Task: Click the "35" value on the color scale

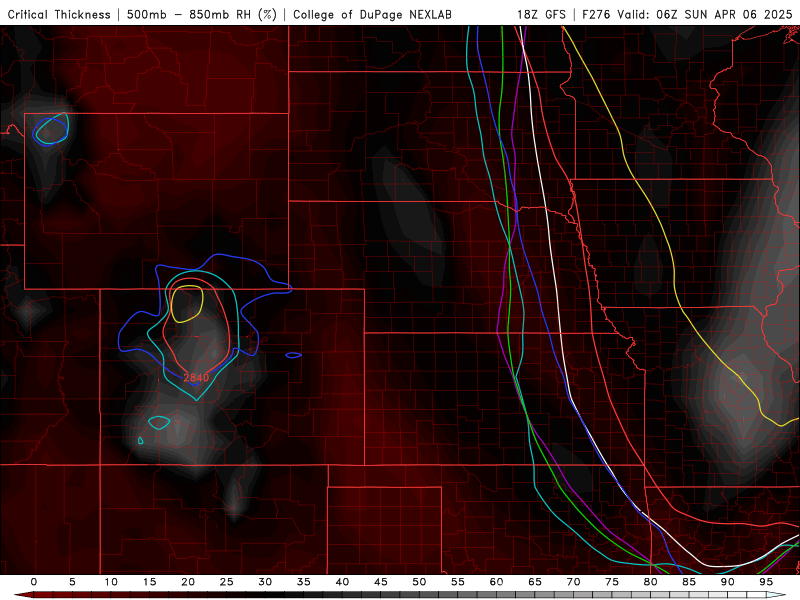Action: tap(304, 582)
